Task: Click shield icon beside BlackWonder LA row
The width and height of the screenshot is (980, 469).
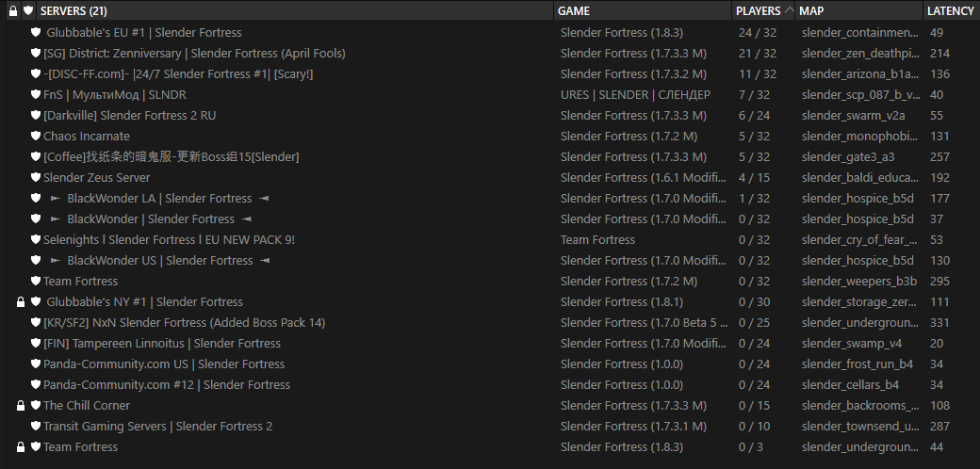Action: tap(36, 198)
